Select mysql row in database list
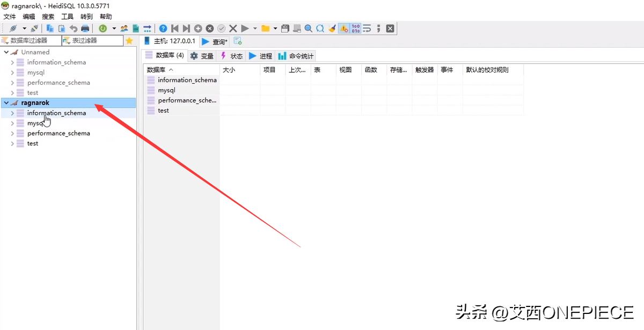The height and width of the screenshot is (330, 644). [166, 90]
